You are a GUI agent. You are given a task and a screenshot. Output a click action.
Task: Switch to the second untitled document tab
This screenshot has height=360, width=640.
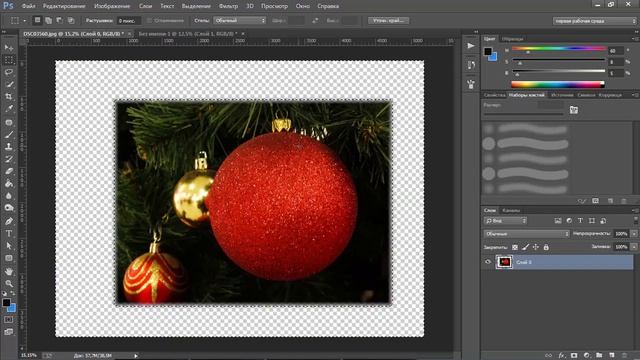click(x=188, y=34)
